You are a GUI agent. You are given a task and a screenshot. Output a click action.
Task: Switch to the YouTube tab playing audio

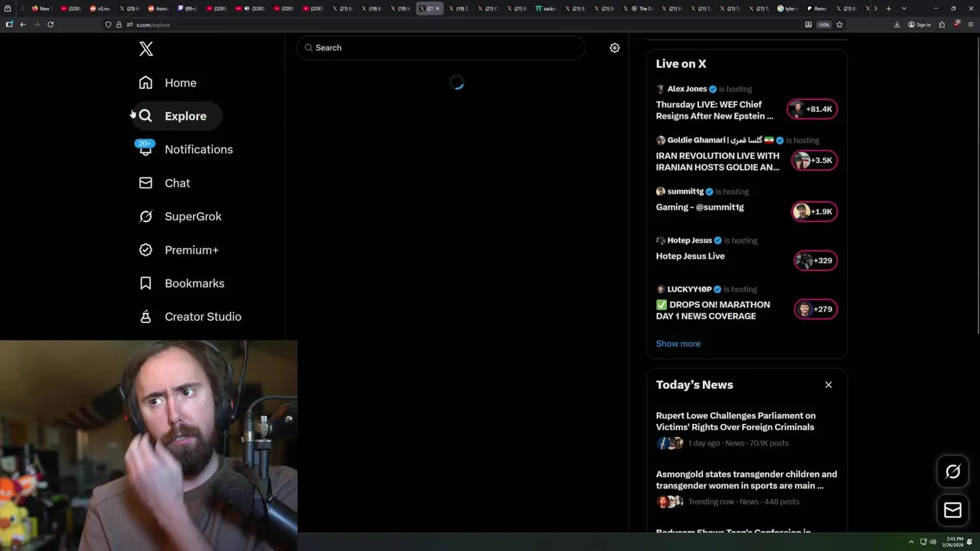click(x=247, y=8)
